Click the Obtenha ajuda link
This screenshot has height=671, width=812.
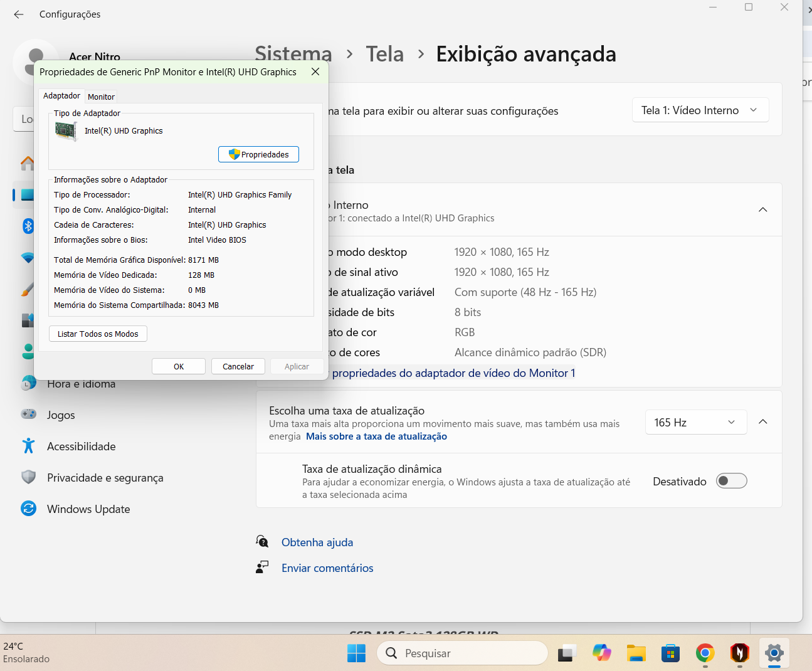317,542
